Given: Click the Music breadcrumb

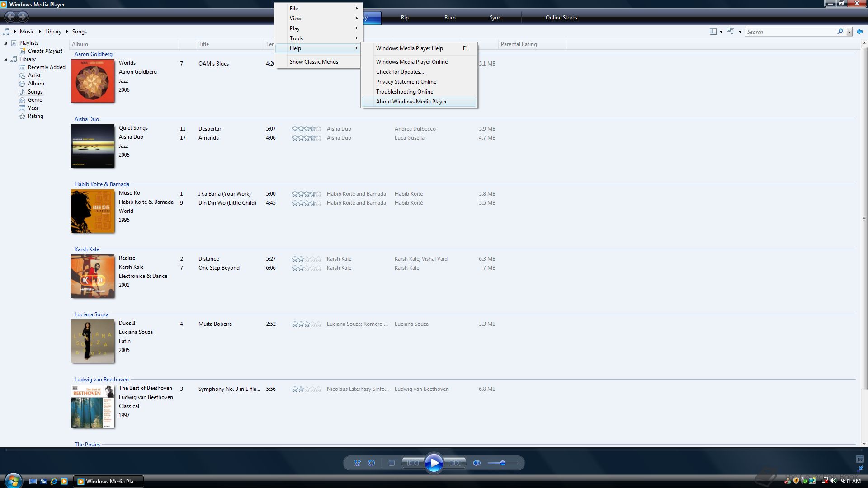Looking at the screenshot, I should pos(27,32).
